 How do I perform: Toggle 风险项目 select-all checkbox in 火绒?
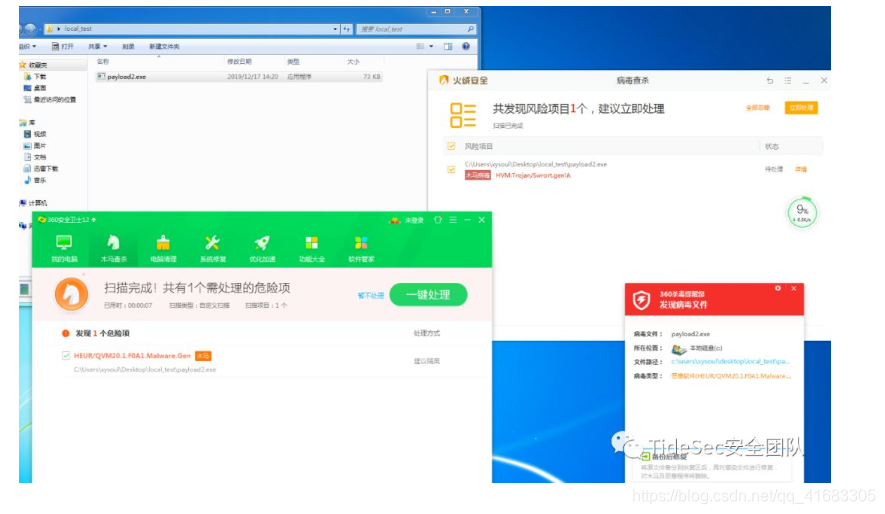click(x=451, y=146)
